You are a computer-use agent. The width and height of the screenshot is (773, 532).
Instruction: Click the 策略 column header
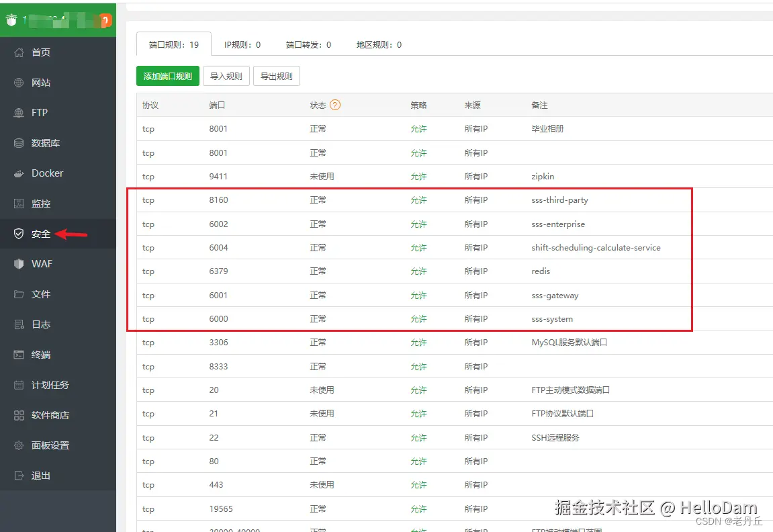(x=418, y=105)
